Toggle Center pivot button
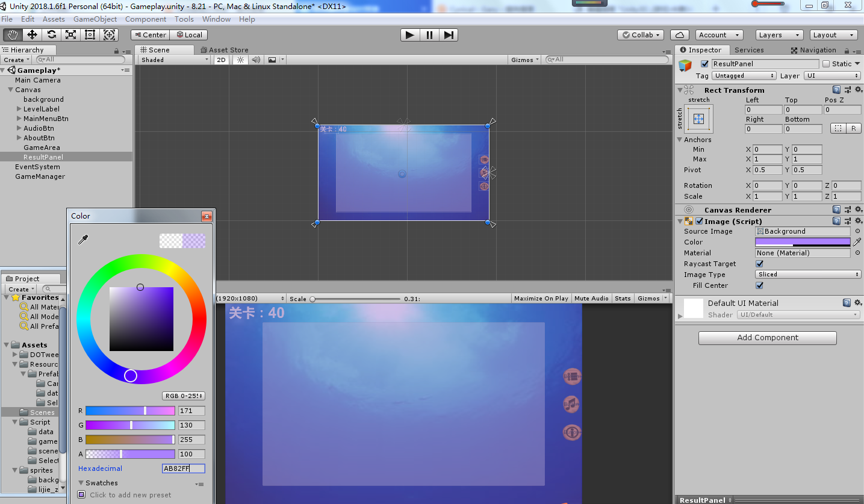This screenshot has height=504, width=864. (150, 35)
